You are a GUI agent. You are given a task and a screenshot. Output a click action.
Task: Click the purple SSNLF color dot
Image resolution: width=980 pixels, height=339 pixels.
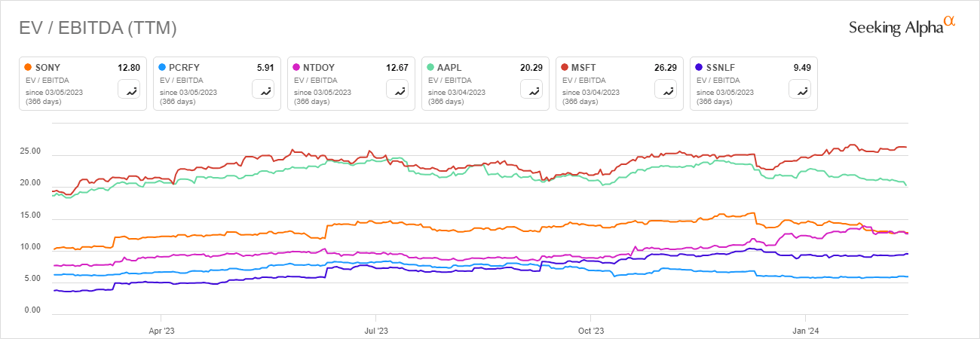pyautogui.click(x=699, y=68)
